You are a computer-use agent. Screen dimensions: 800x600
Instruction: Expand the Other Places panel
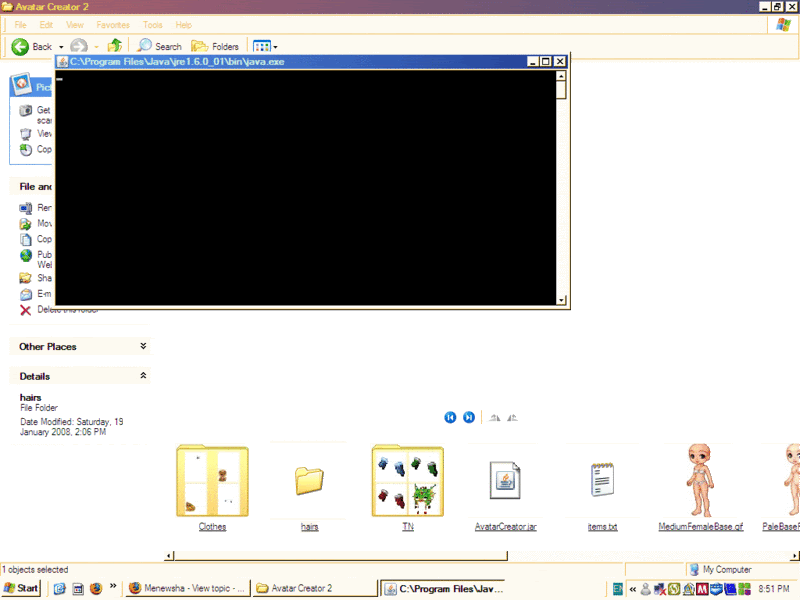coord(143,346)
